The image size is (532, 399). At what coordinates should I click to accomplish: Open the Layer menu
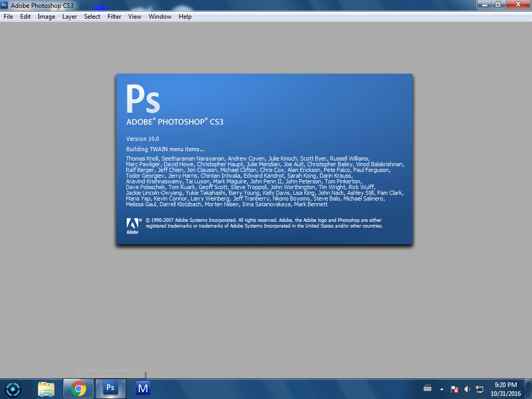pyautogui.click(x=70, y=17)
